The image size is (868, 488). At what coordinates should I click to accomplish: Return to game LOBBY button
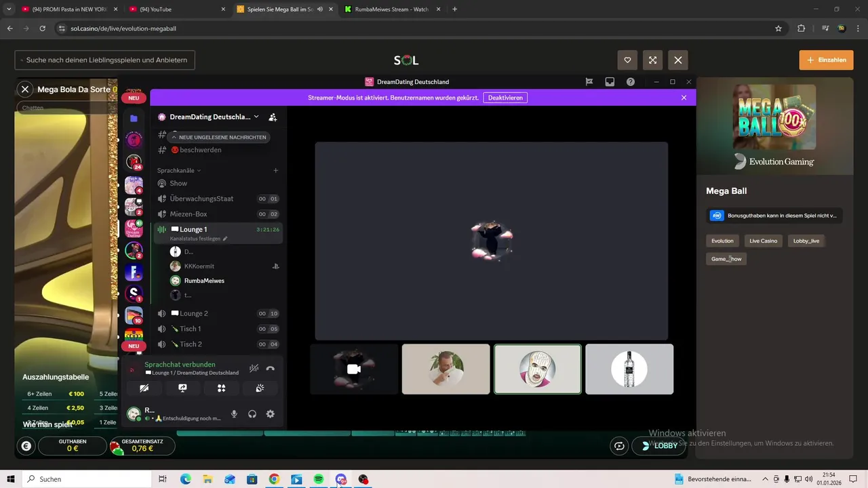(659, 445)
